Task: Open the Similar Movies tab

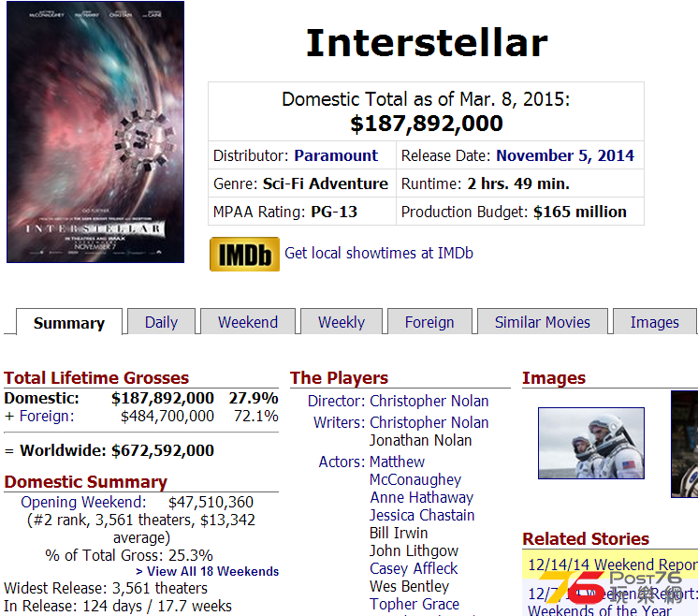Action: click(542, 322)
